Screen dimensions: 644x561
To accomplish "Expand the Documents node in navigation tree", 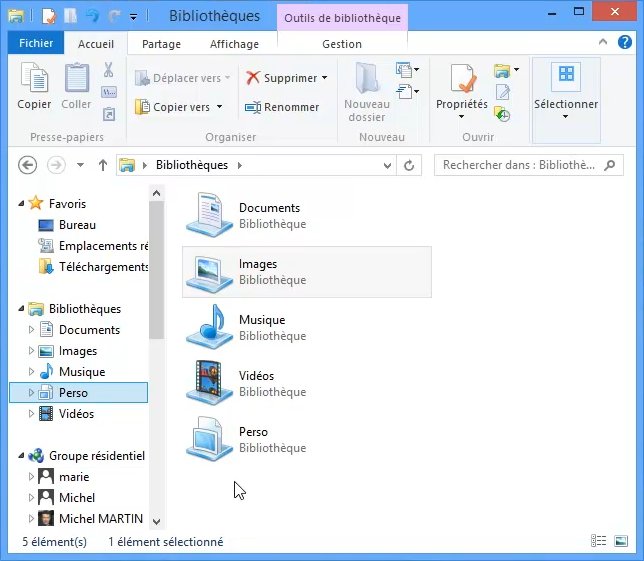I will [31, 330].
